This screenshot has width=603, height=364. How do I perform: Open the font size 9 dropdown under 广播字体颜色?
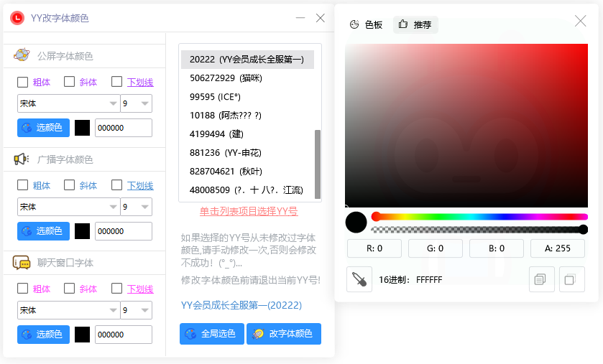[x=136, y=207]
